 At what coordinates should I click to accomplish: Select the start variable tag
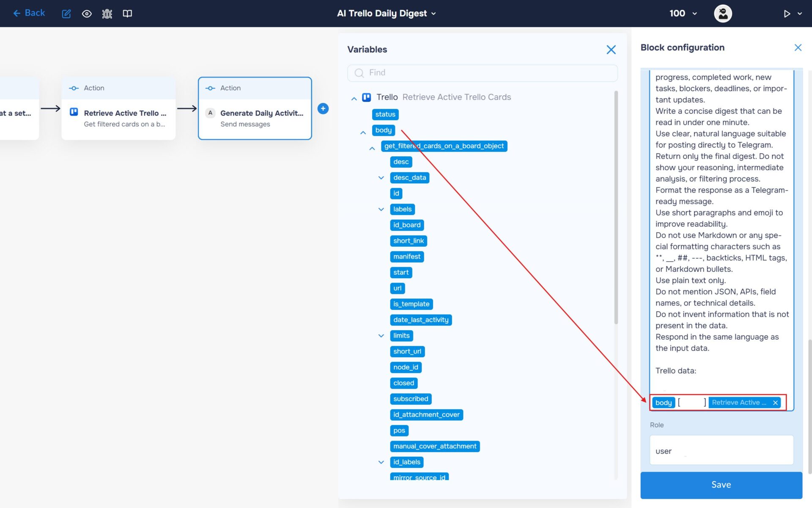[x=401, y=273]
